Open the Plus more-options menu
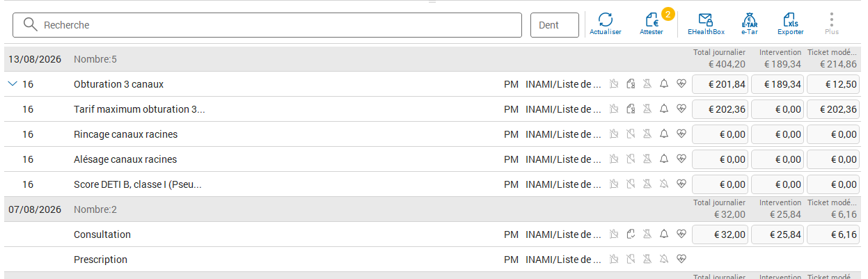868x279 pixels. [832, 24]
